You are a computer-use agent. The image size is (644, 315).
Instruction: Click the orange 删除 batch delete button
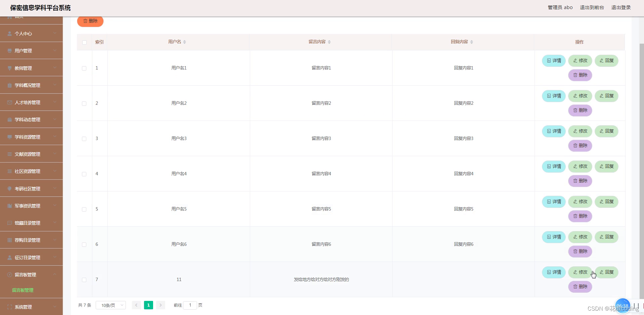click(x=90, y=21)
